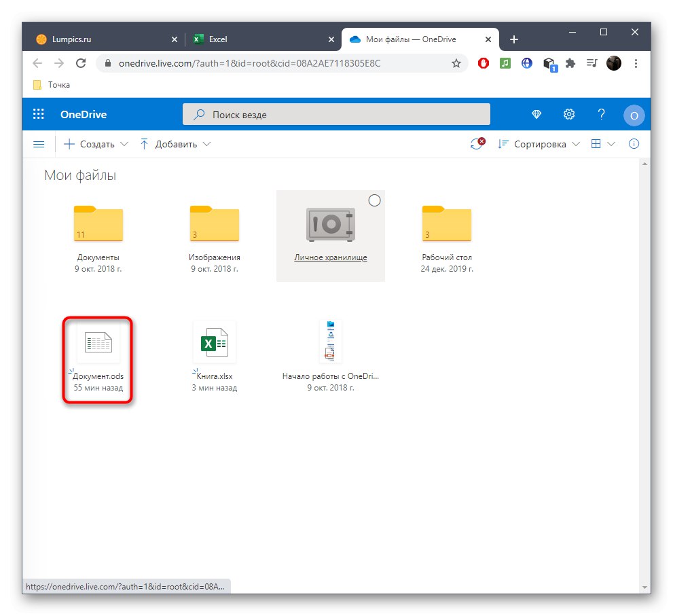This screenshot has width=673, height=616.
Task: Click the Личное хранилище link
Action: coord(330,257)
